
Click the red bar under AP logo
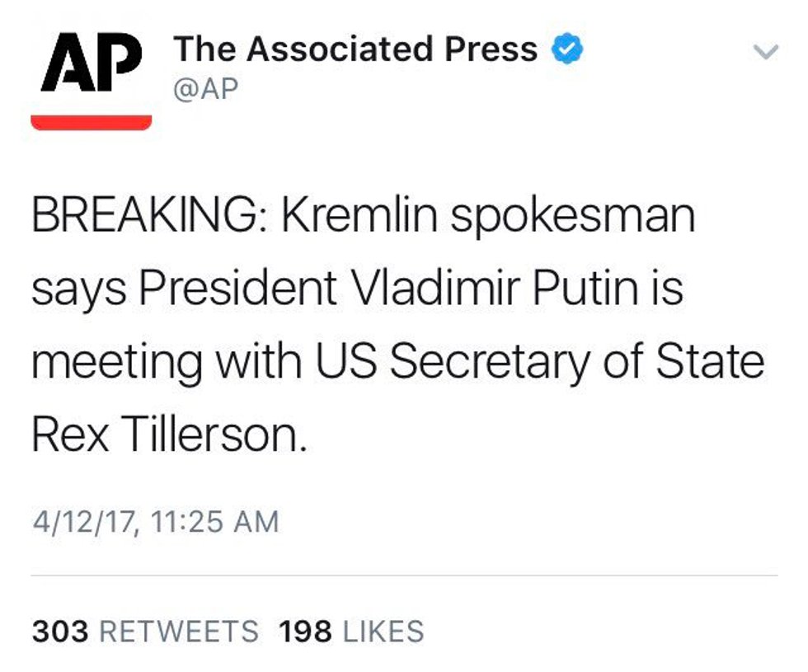91,122
